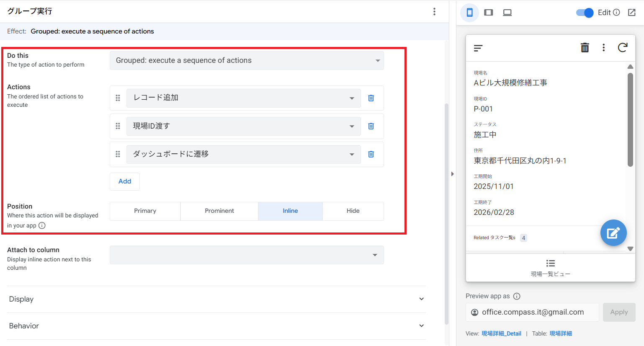Switch preview to mobile phone layout
Screen dimensions: 644x346
(469, 13)
